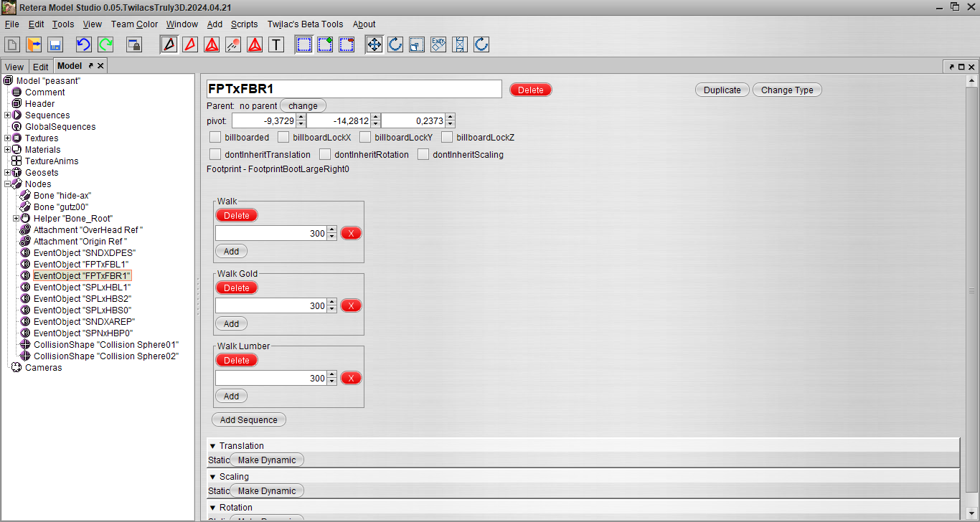Open the File menu
The height and width of the screenshot is (522, 980).
(11, 24)
